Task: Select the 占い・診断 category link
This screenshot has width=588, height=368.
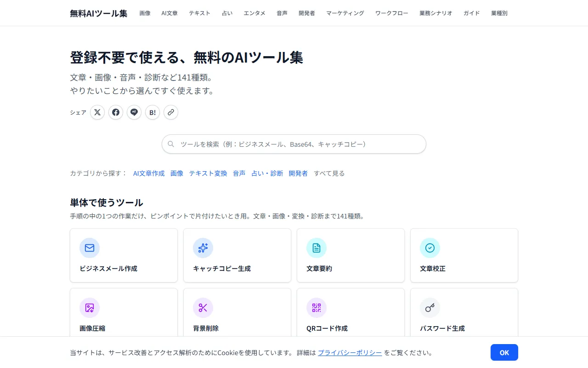Action: 267,173
